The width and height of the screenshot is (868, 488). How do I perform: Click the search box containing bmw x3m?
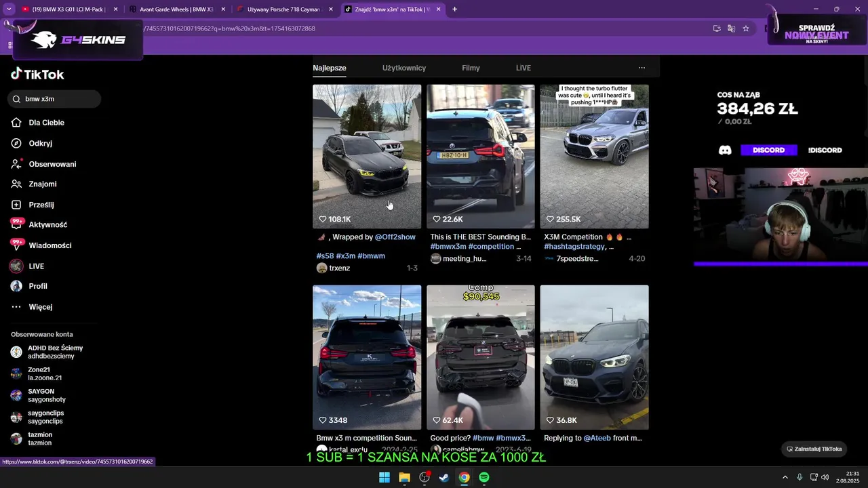click(x=54, y=99)
